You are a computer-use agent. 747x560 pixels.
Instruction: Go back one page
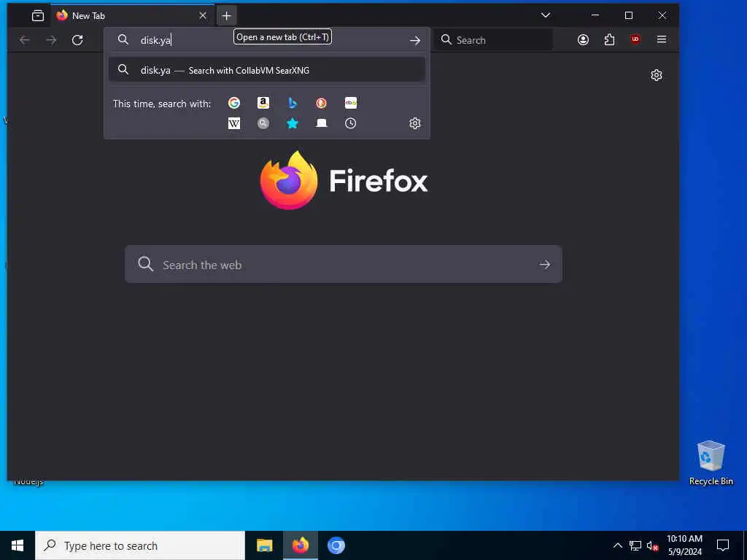25,40
